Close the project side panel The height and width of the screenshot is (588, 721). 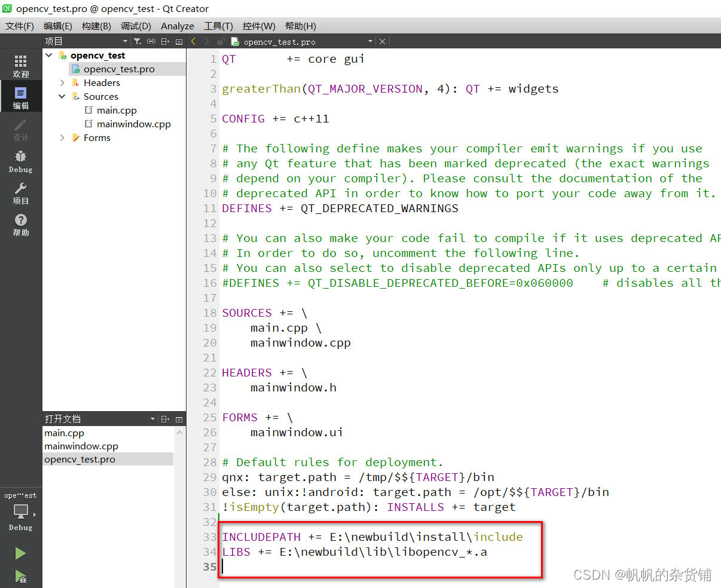(179, 41)
